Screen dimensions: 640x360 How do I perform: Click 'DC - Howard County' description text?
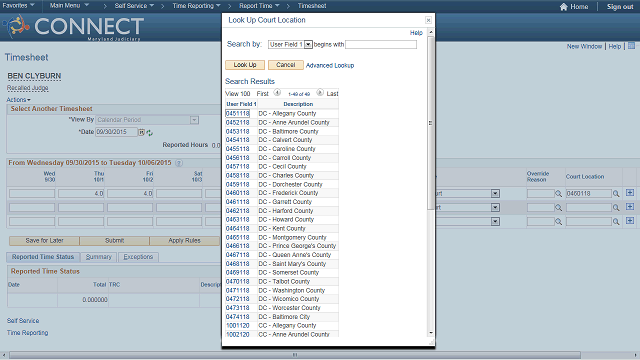coord(286,220)
